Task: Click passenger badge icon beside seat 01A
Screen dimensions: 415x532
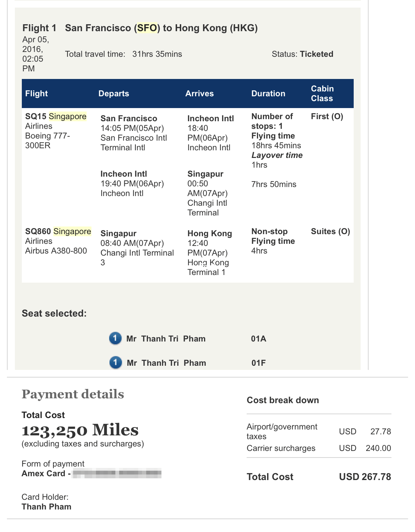Action: (x=115, y=338)
